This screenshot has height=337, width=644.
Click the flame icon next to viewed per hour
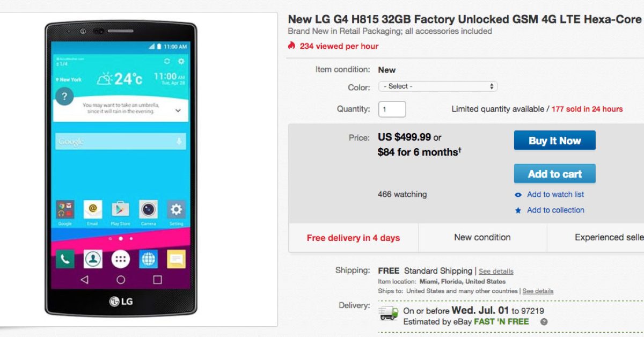click(x=291, y=46)
